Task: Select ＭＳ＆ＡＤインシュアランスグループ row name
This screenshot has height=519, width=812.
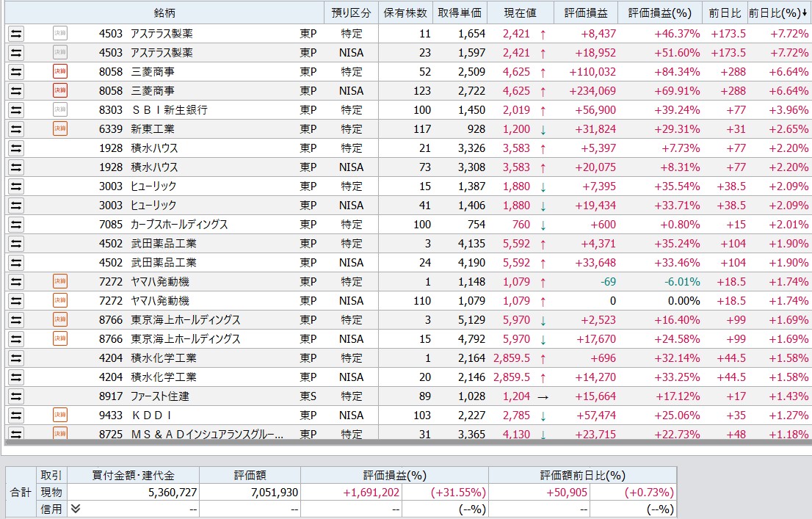Action: pos(206,434)
